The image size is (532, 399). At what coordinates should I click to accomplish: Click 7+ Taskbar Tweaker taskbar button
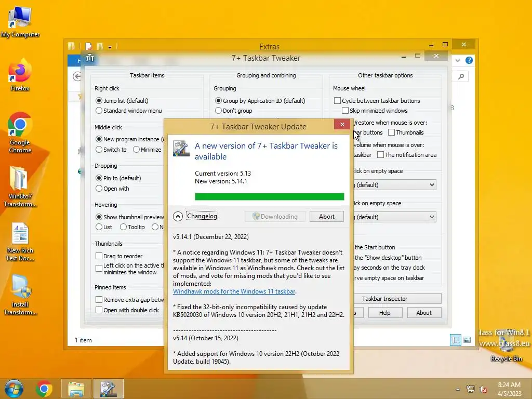(x=108, y=389)
